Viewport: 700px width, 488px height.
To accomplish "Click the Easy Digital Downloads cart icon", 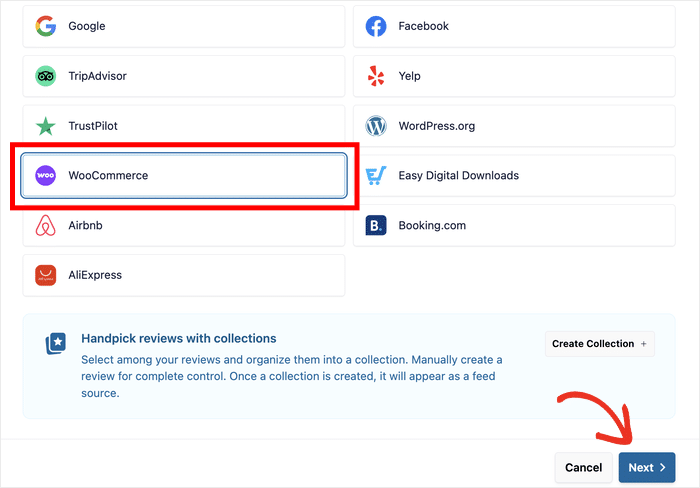I will point(376,175).
